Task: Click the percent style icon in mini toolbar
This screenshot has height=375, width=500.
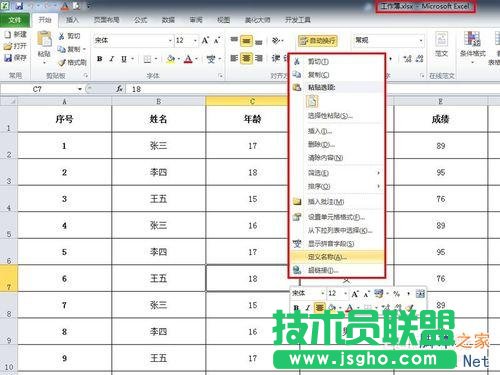Action: coord(396,294)
